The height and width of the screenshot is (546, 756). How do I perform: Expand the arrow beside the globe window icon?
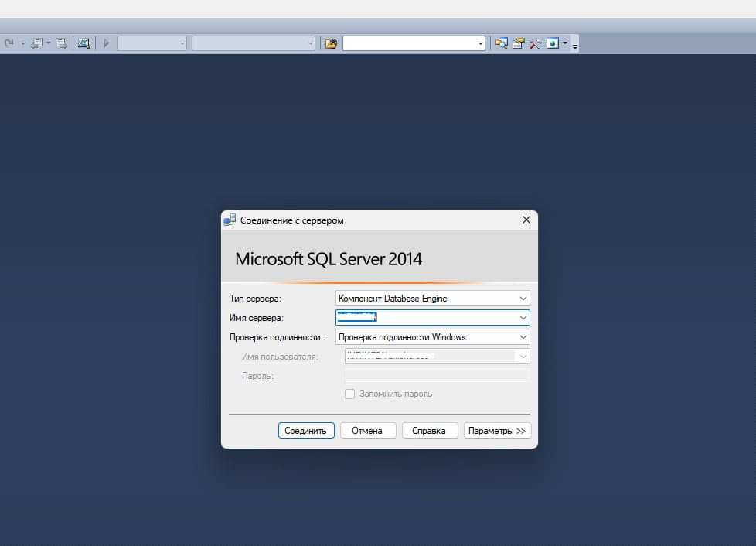click(565, 43)
